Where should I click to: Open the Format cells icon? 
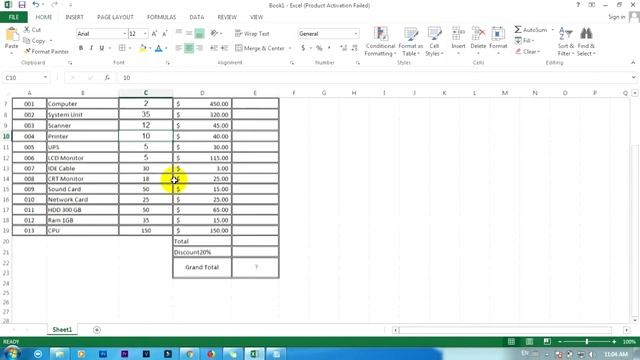[498, 34]
